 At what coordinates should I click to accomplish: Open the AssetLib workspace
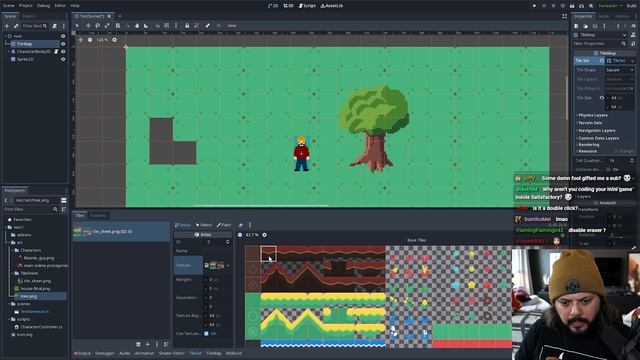point(332,6)
